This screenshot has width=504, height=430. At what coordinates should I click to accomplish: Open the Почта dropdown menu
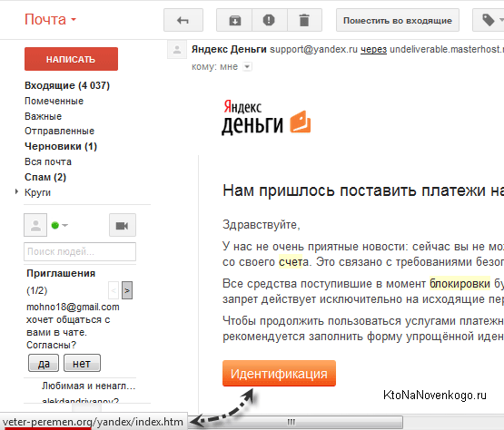pos(51,20)
